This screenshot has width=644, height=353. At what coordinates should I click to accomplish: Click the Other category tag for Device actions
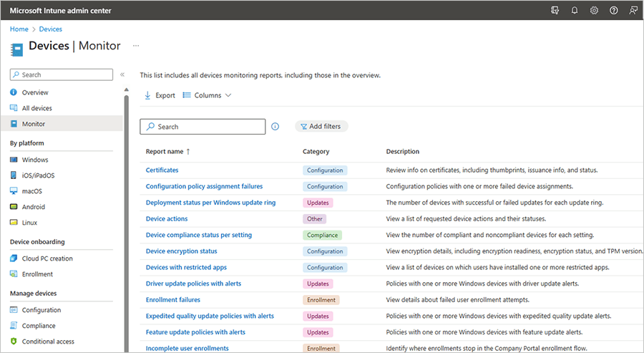315,219
